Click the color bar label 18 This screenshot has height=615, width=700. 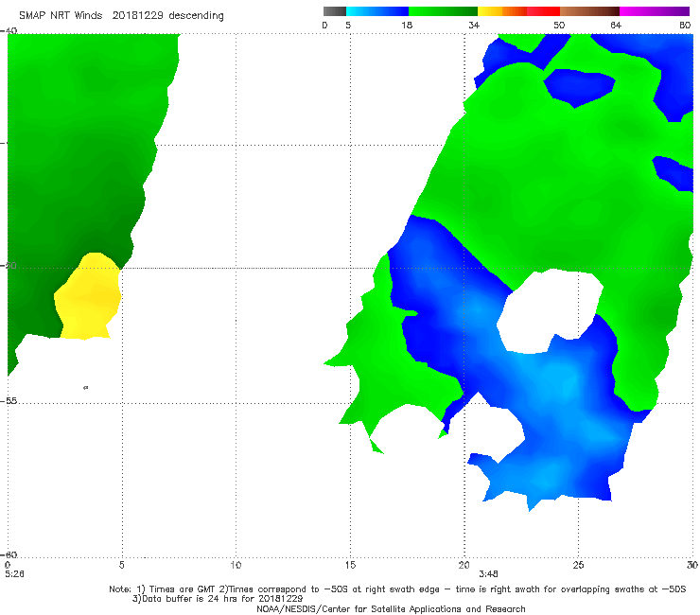(407, 25)
